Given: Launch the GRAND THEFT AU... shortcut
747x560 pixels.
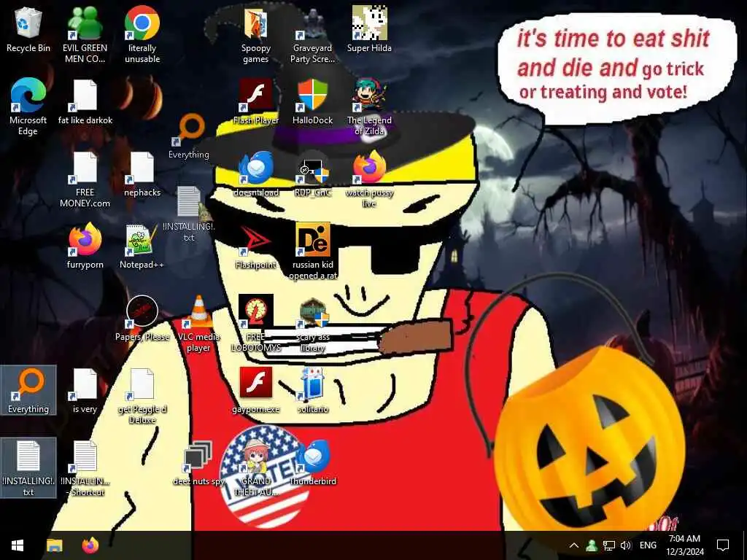Looking at the screenshot, I should coord(256,468).
